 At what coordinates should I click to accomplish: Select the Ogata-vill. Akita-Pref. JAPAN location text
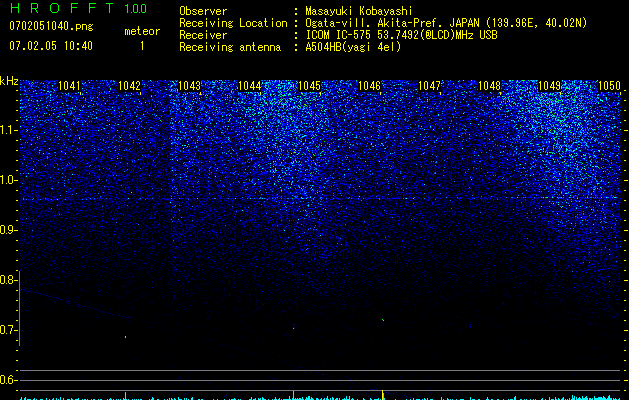click(x=446, y=23)
